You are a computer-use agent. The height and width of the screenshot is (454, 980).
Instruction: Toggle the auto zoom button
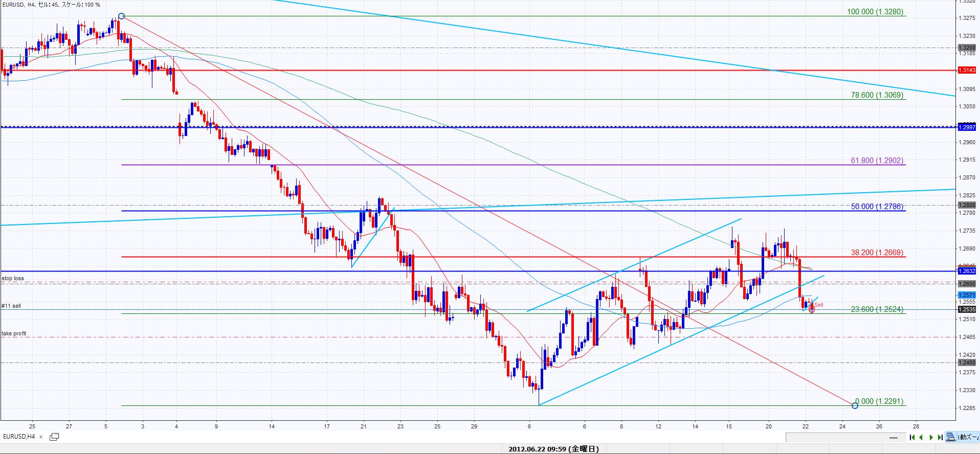968,437
